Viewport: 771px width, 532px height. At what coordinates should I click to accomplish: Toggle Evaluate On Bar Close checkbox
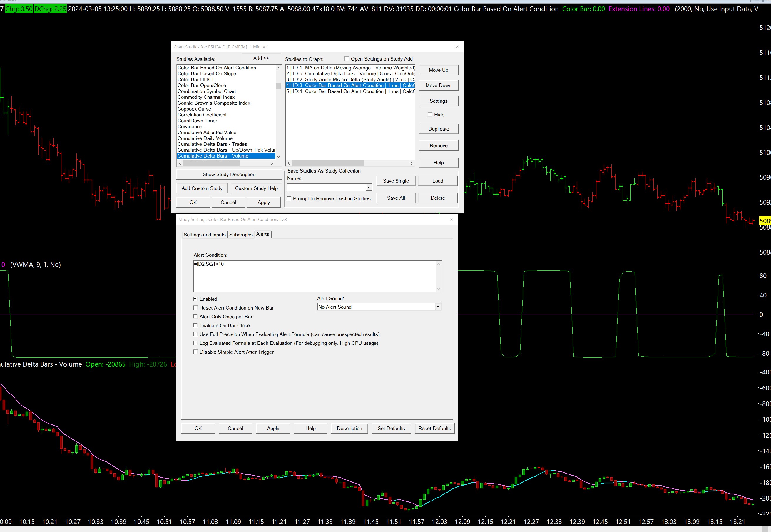(x=195, y=325)
